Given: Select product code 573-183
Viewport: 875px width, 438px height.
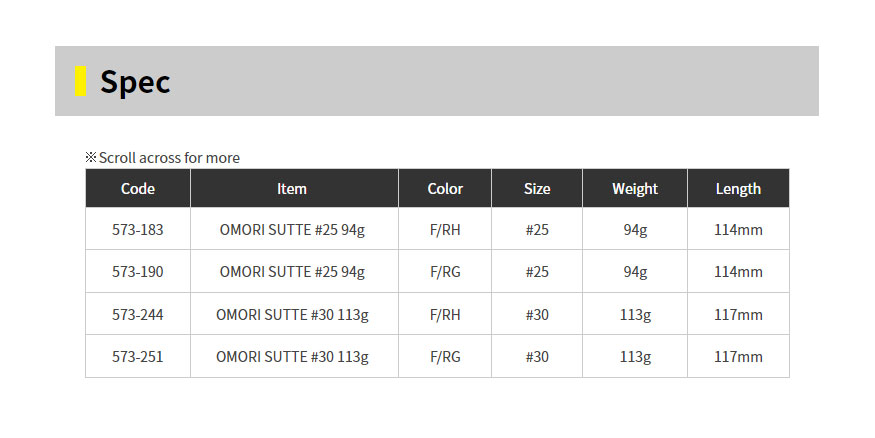Looking at the screenshot, I should click(x=138, y=229).
